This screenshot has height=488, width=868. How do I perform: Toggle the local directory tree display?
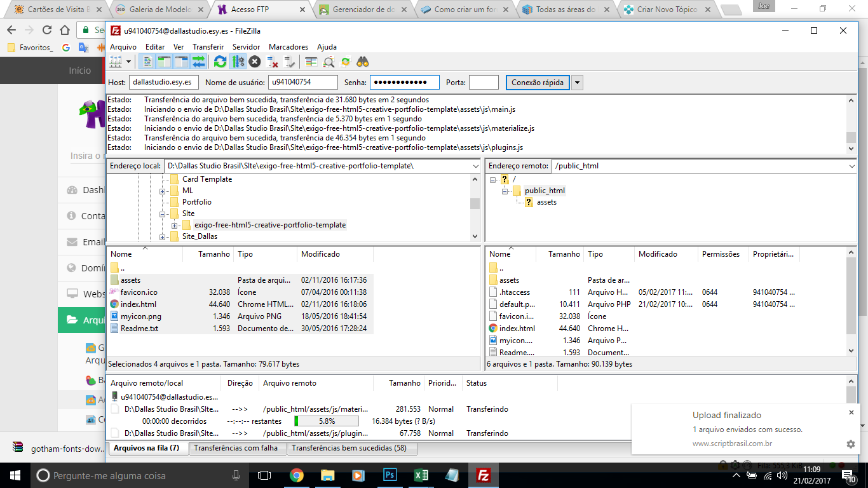point(164,62)
